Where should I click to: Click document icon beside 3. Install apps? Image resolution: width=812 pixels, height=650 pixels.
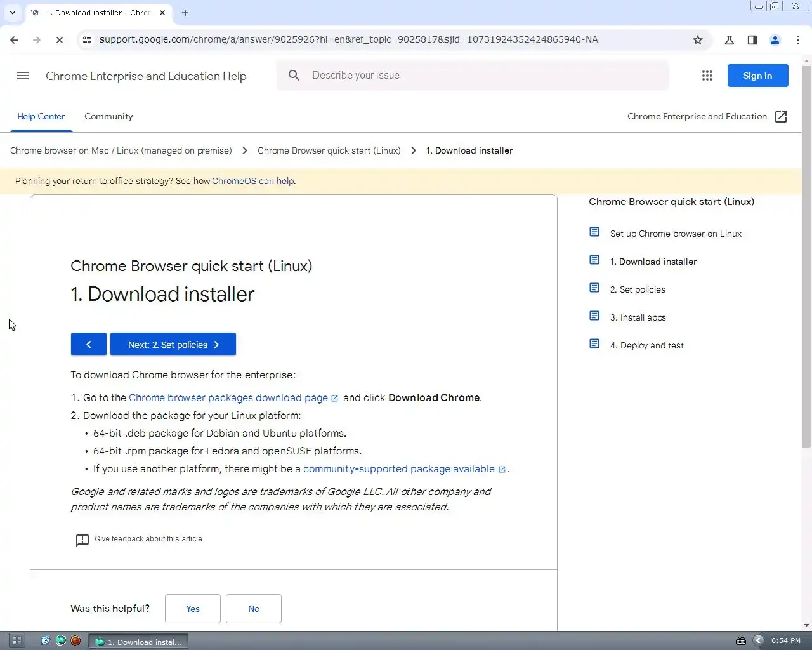click(x=594, y=315)
